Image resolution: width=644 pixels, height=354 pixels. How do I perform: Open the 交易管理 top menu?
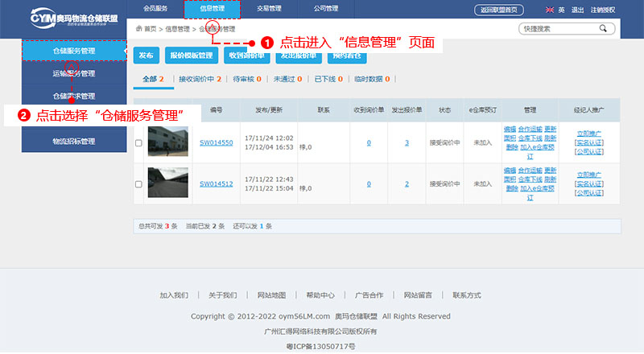coord(270,10)
